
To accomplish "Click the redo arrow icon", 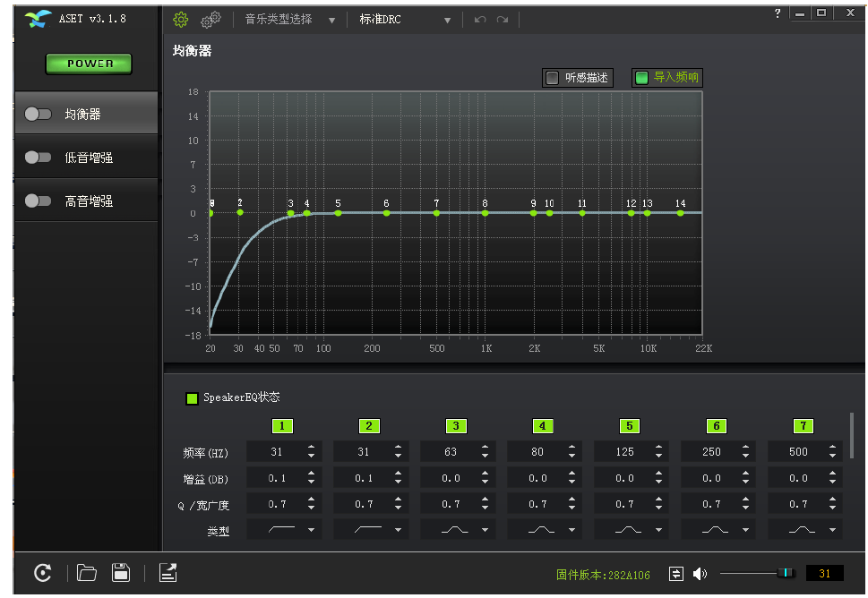I will pos(502,19).
